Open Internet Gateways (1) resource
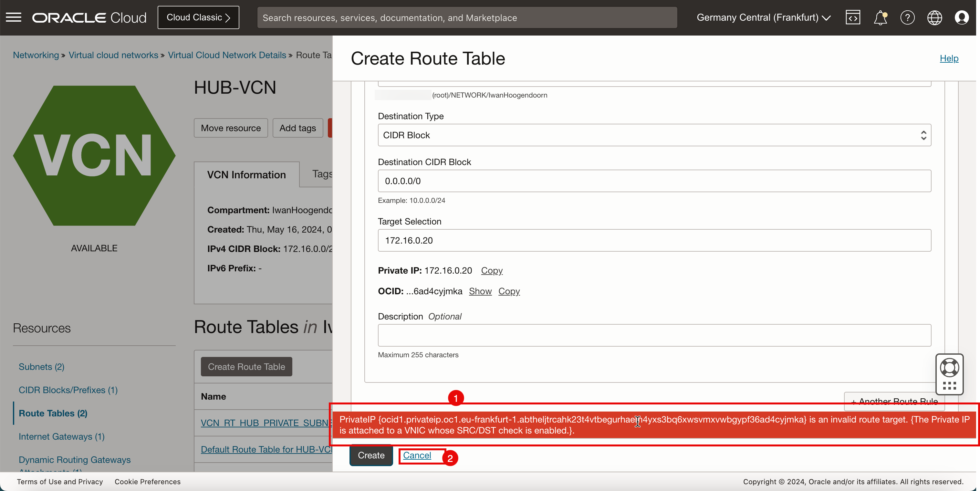The image size is (980, 491). [x=62, y=436]
